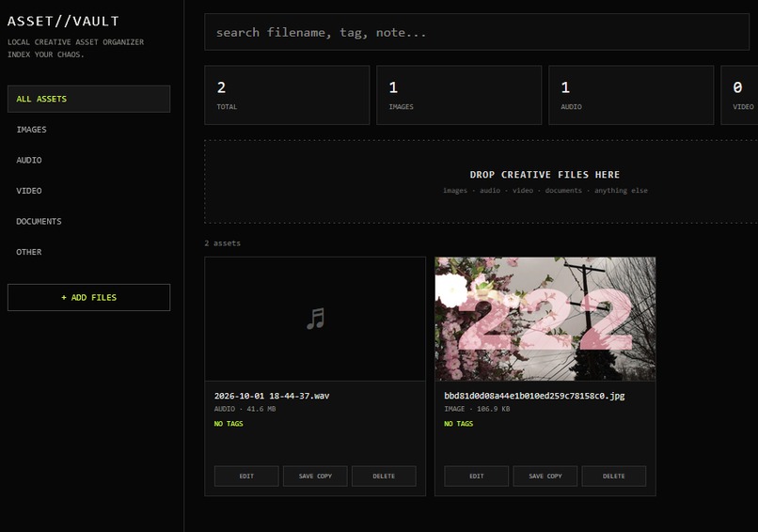The width and height of the screenshot is (758, 532).
Task: Click the Total count stat card
Action: tap(287, 95)
